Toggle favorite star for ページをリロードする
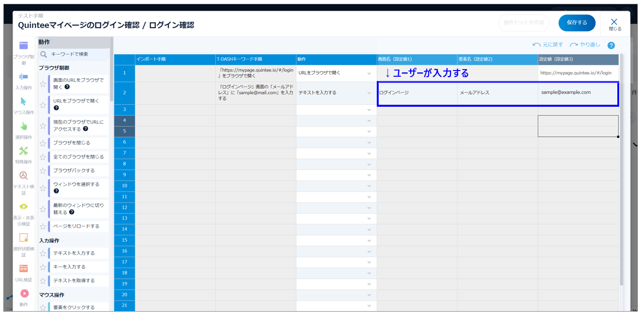 43,226
